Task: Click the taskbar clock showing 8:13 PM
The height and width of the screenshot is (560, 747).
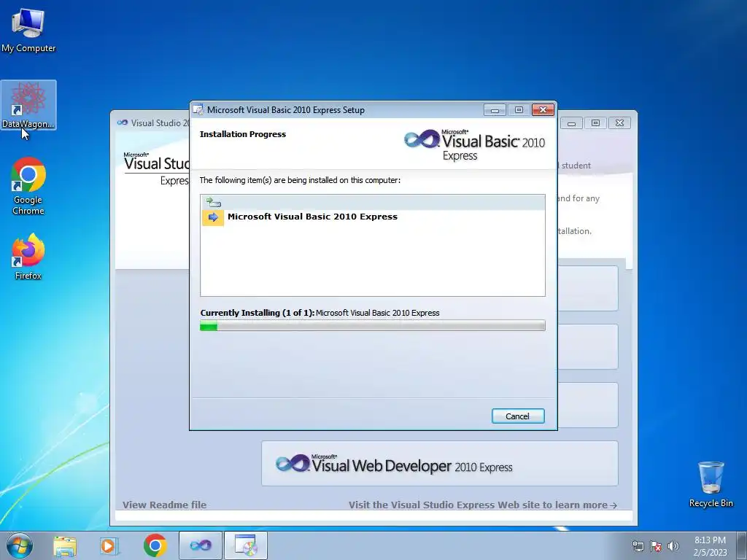Action: [710, 545]
